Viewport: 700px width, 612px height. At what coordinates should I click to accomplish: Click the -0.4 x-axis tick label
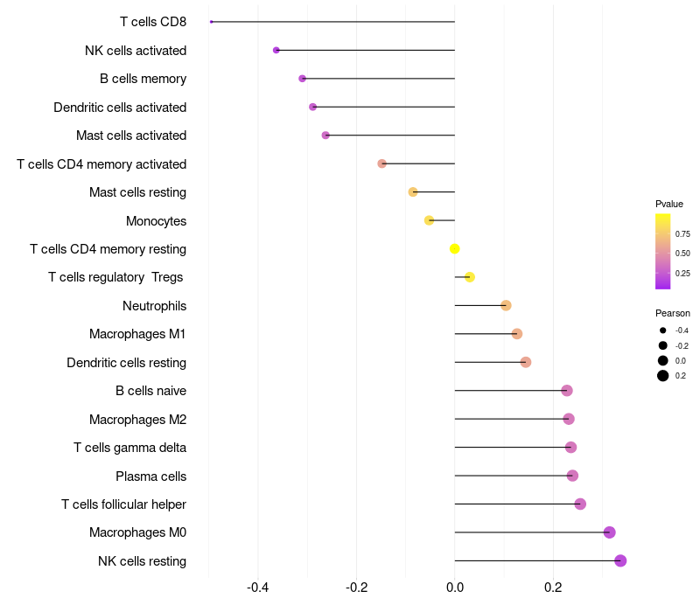[x=258, y=588]
